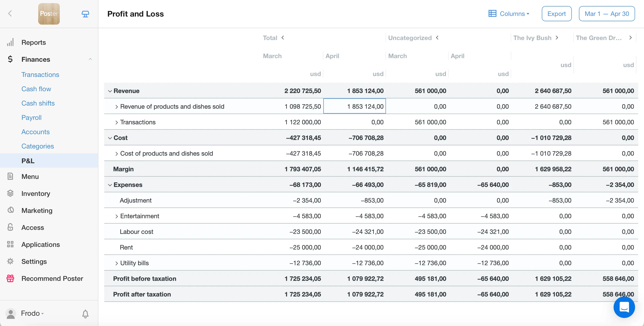Open the Columns dropdown

509,14
